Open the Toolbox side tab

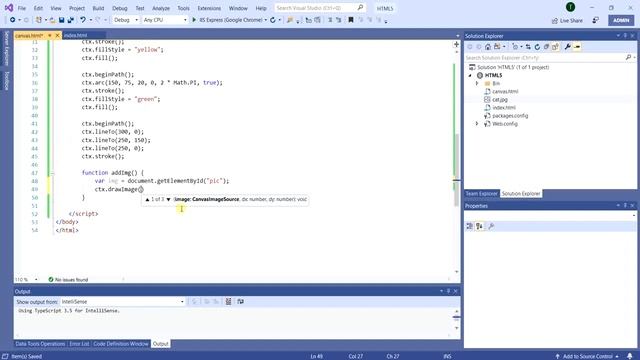pos(7,80)
